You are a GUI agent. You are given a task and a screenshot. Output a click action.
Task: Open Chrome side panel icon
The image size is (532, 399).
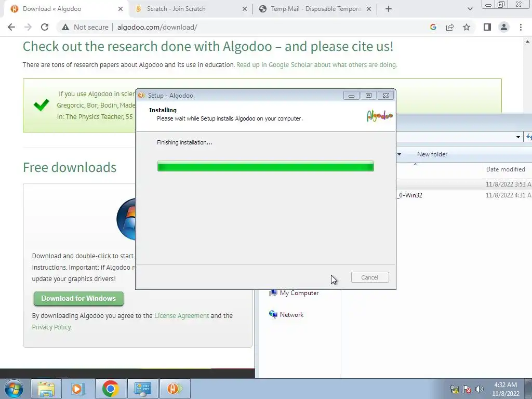tap(487, 27)
